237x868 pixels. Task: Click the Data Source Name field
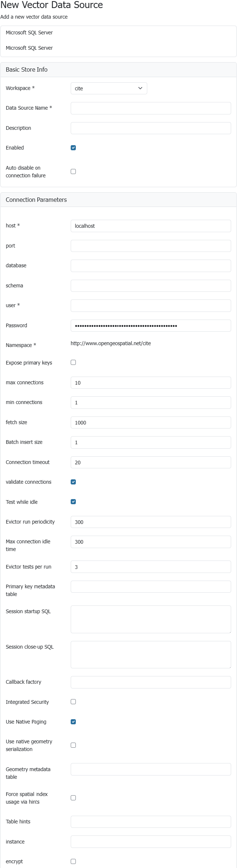(x=151, y=108)
